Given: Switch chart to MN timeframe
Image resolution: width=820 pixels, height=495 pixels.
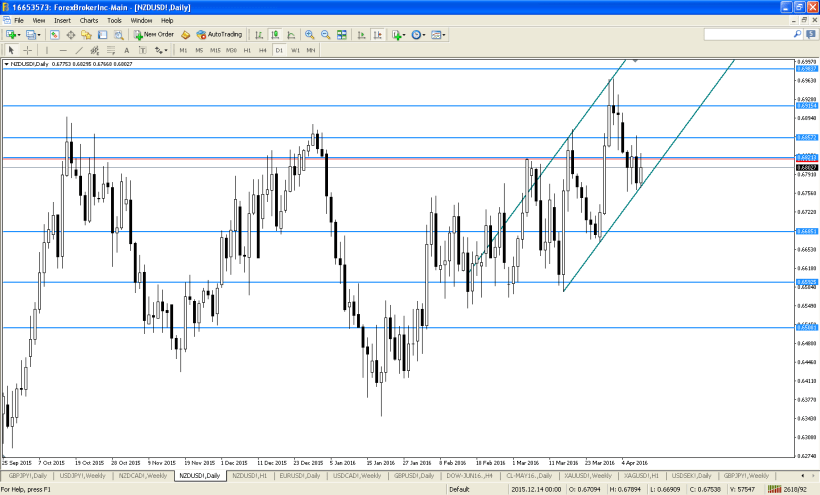Looking at the screenshot, I should click(311, 50).
